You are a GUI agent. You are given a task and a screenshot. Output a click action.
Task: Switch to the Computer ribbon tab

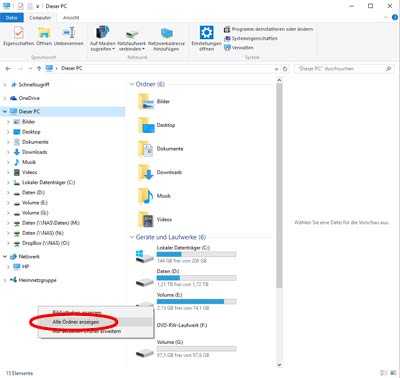coord(40,18)
